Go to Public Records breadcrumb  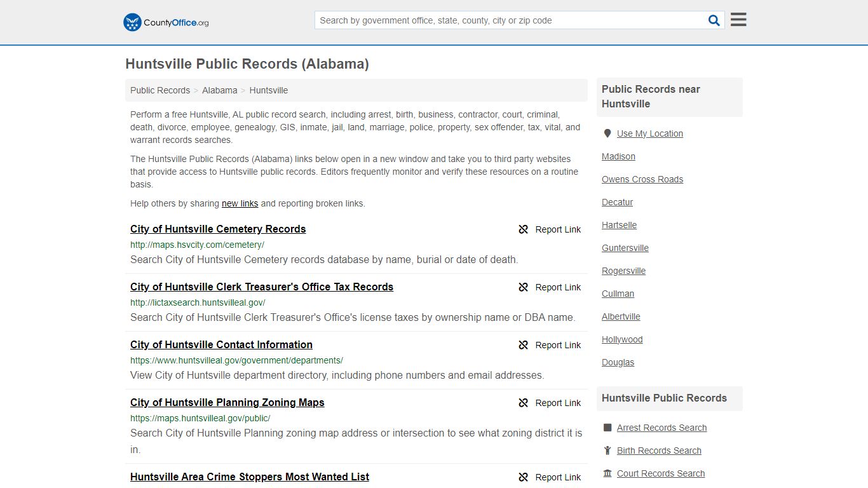tap(160, 90)
